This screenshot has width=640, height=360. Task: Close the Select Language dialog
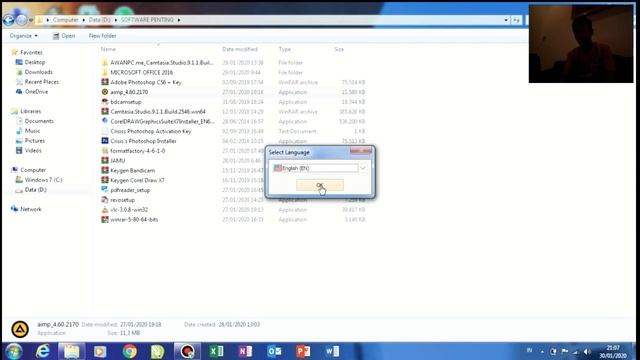click(361, 151)
